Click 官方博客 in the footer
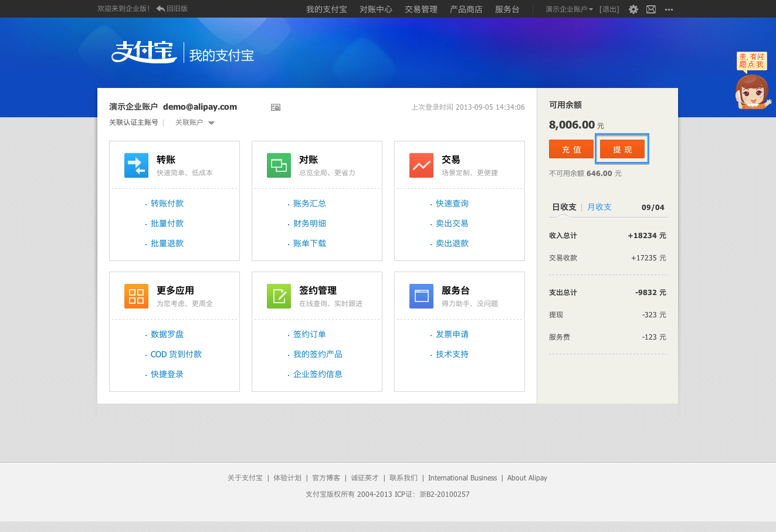This screenshot has width=776, height=532. [326, 478]
